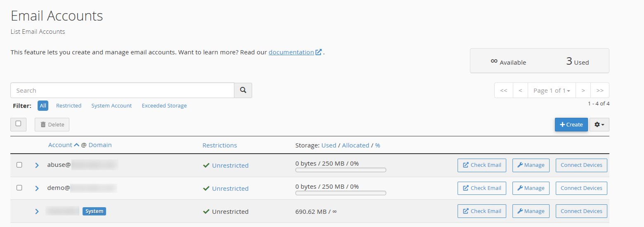Toggle the select-all checkbox above the table
This screenshot has height=227, width=644.
point(18,124)
